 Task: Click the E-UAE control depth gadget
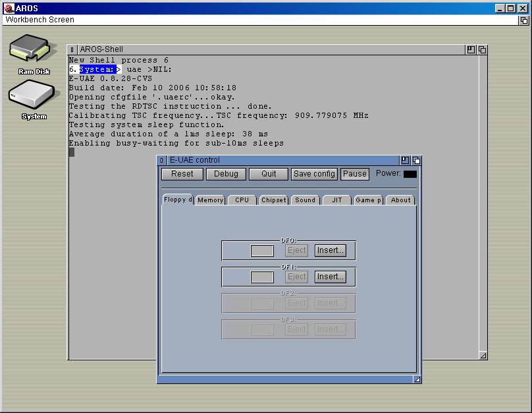pos(416,160)
